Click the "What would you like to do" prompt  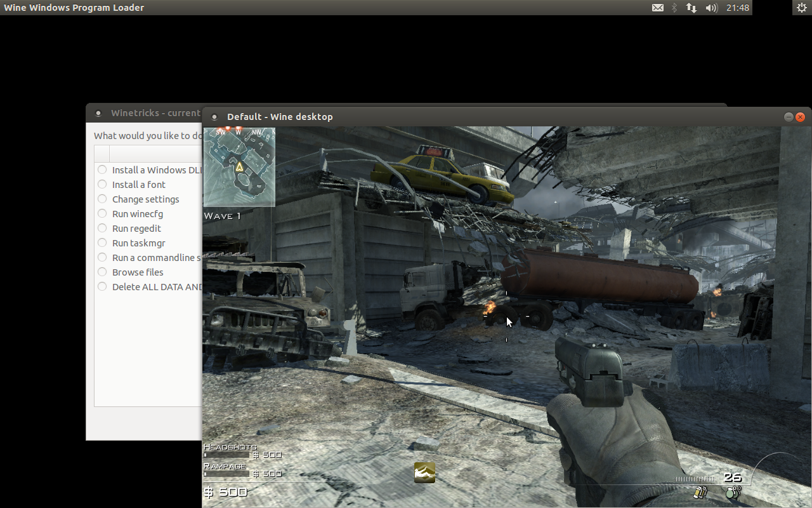148,136
